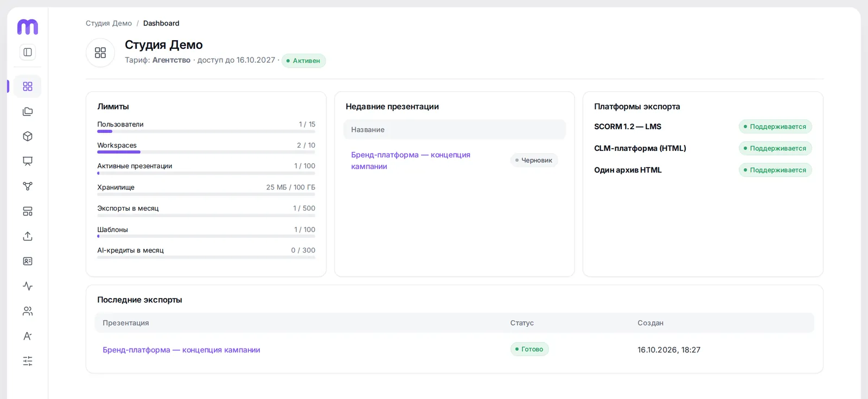
Task: Open the 3D cube icon in the sidebar
Action: pos(28,136)
